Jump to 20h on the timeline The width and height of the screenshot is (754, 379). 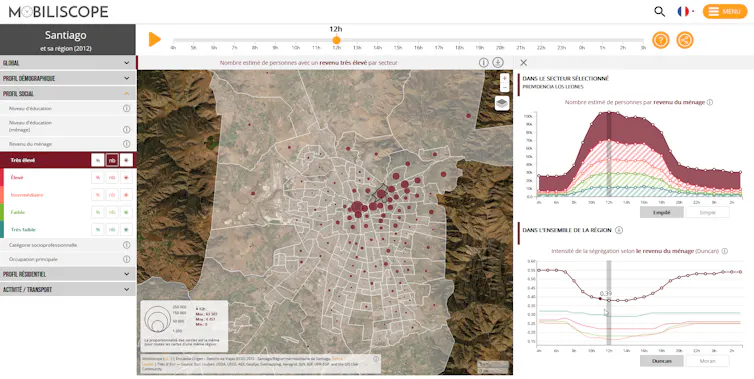point(500,48)
